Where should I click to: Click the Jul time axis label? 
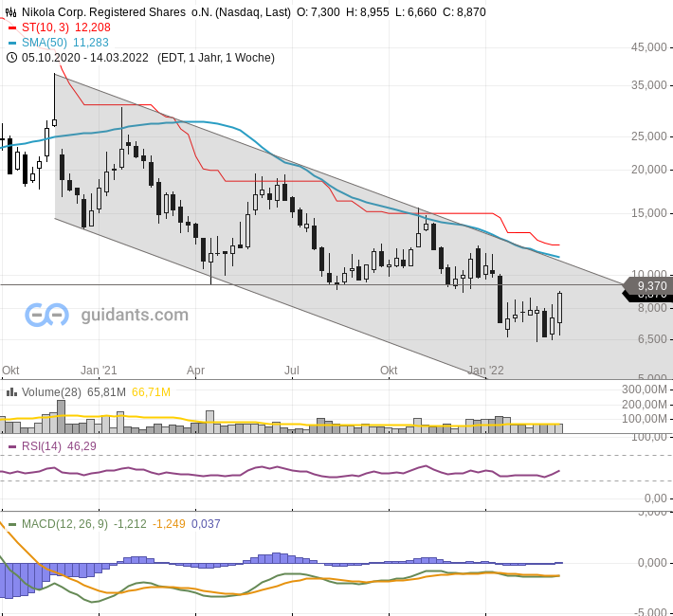point(292,371)
